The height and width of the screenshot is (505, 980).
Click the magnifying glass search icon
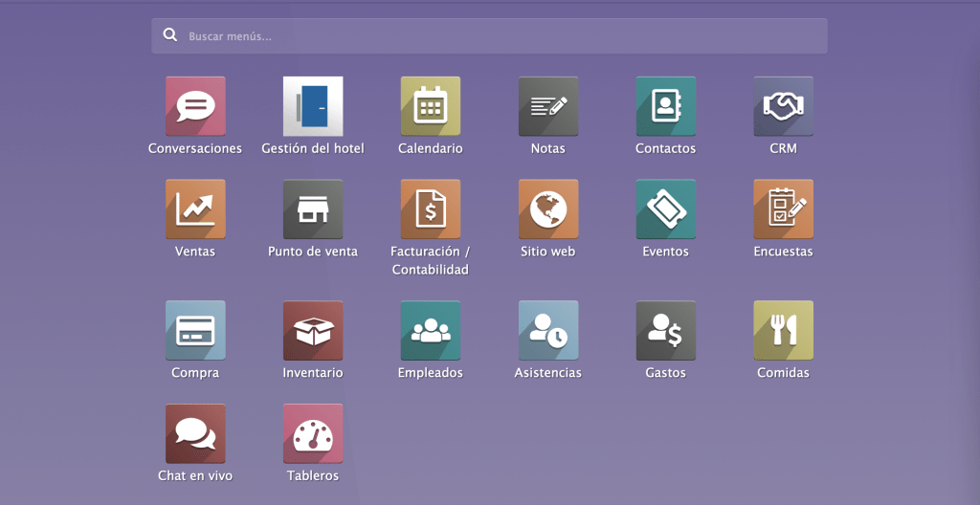(170, 35)
